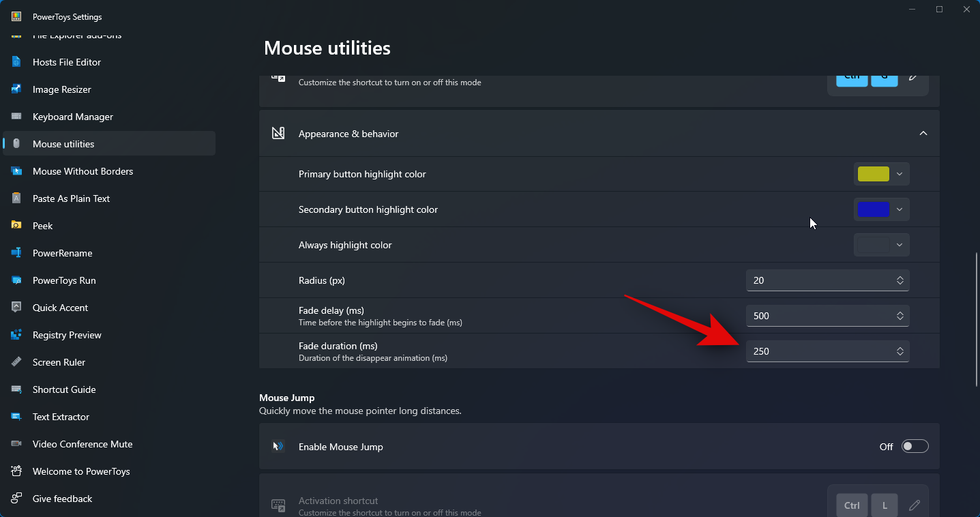Click the blue secondary button highlight swatch

[873, 209]
